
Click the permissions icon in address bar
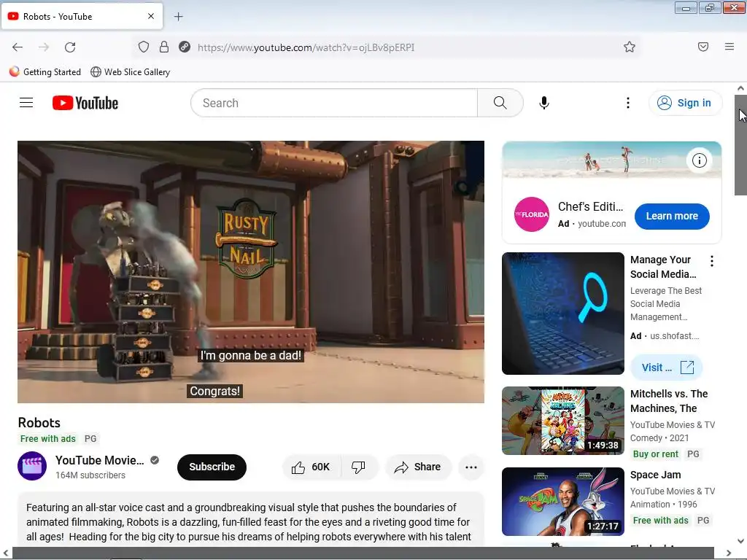(185, 47)
